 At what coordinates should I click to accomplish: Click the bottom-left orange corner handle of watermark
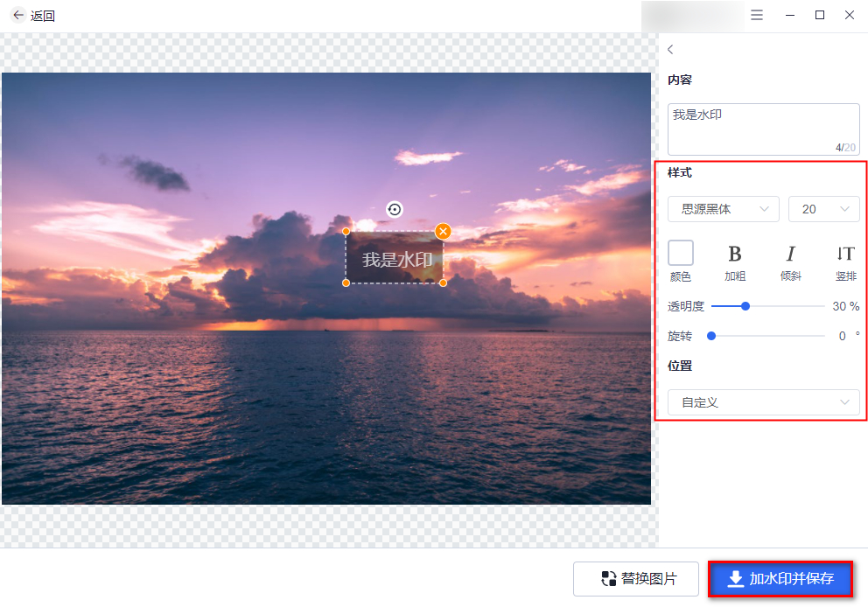346,283
